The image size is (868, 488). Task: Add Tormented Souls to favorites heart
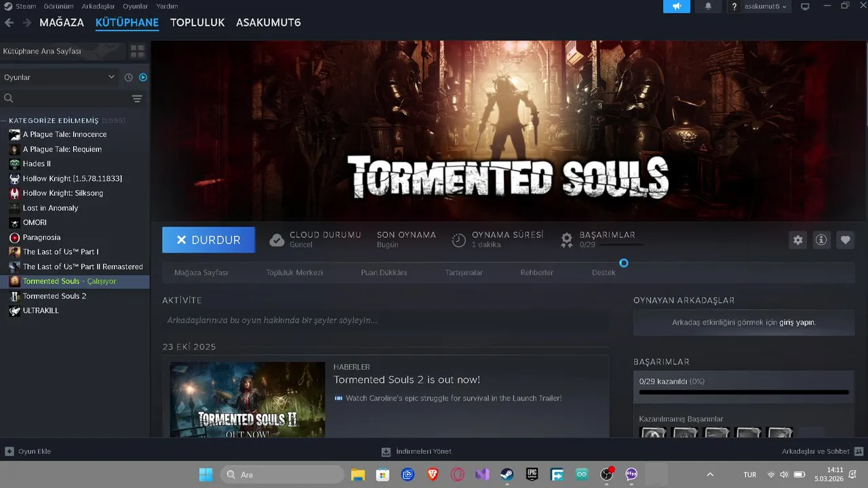(845, 240)
